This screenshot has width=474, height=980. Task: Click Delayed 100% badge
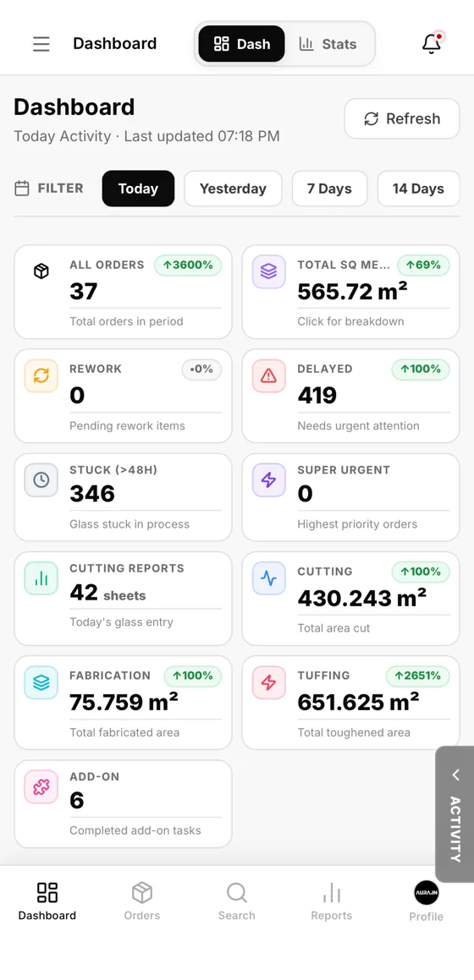420,369
